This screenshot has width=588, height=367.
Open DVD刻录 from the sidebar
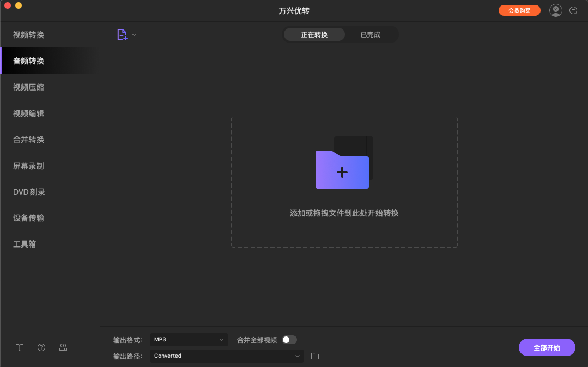coord(27,191)
